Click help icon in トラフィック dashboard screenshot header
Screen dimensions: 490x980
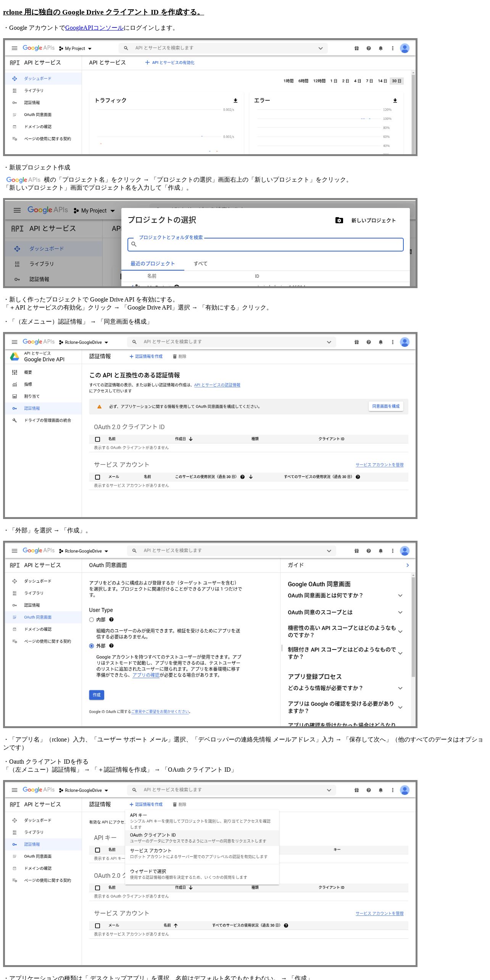[x=369, y=48]
